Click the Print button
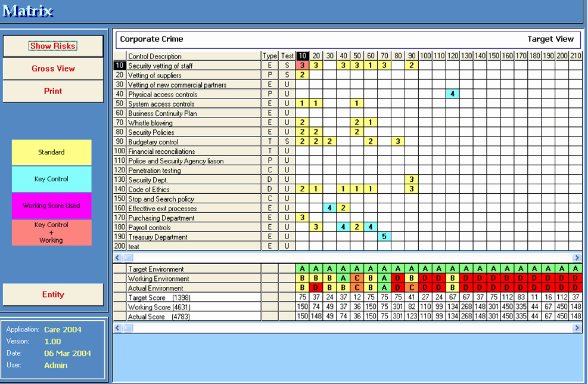The height and width of the screenshot is (384, 588). pyautogui.click(x=53, y=91)
